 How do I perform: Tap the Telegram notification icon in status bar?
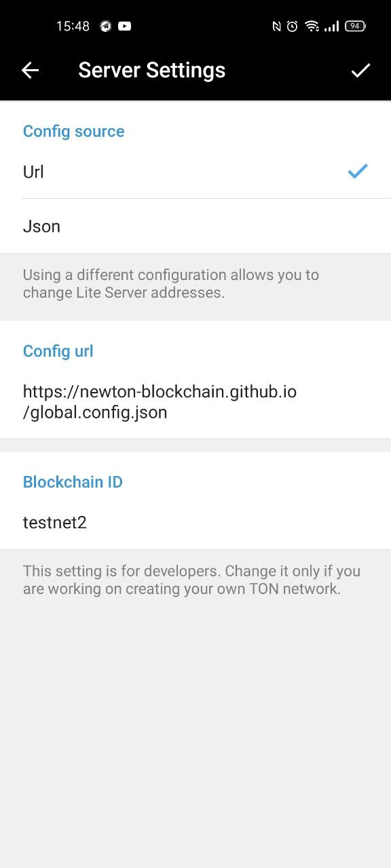tap(105, 26)
